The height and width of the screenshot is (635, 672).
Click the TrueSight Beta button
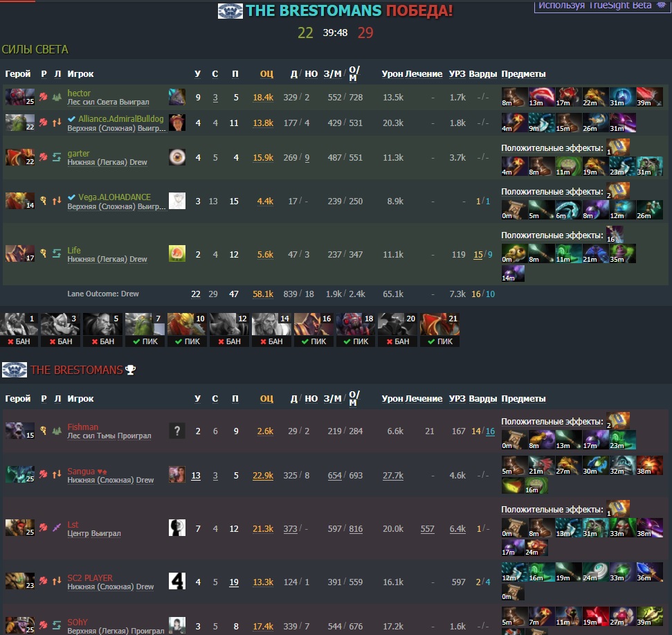coord(602,6)
